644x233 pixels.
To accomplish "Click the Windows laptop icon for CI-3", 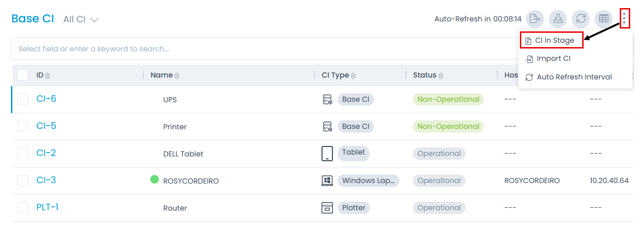I will click(327, 181).
